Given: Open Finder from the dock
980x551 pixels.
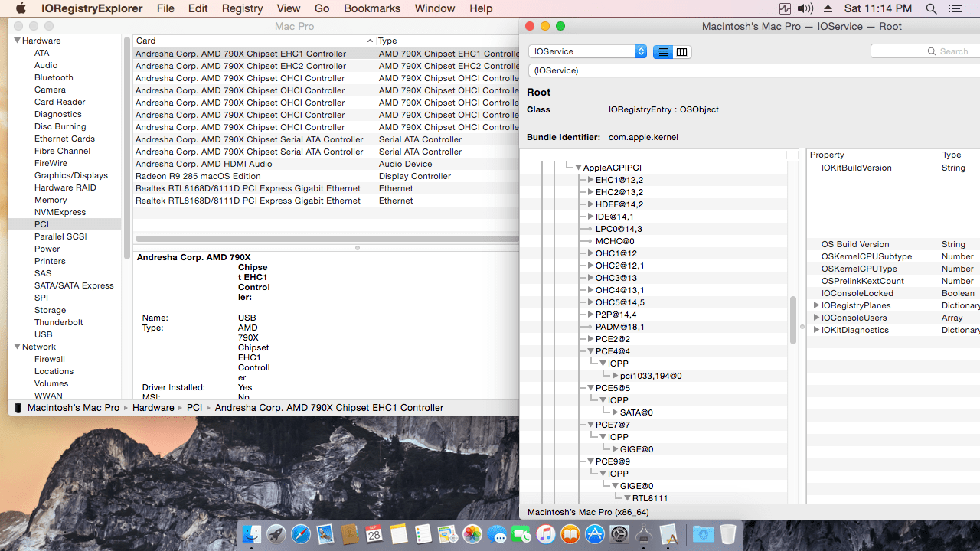Looking at the screenshot, I should [252, 534].
